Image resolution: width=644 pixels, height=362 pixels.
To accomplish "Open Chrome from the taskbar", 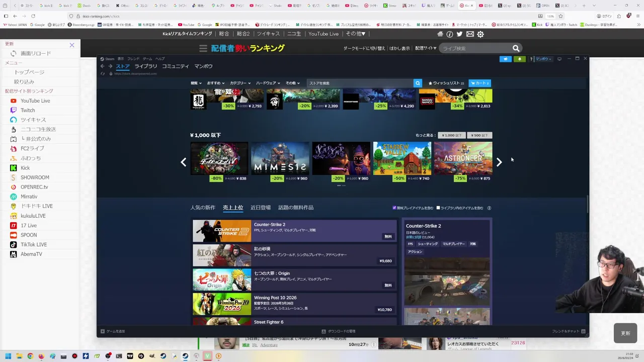I will point(30,356).
